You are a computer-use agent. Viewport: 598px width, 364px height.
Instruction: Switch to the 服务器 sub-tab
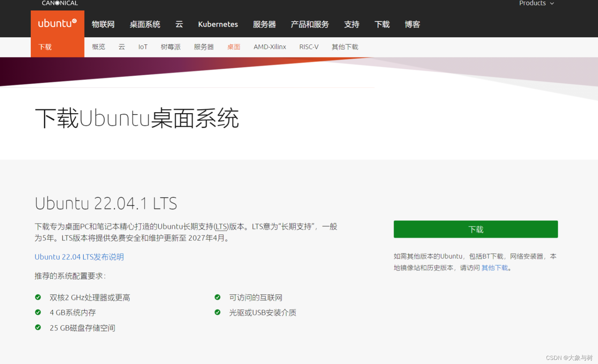[x=204, y=47]
